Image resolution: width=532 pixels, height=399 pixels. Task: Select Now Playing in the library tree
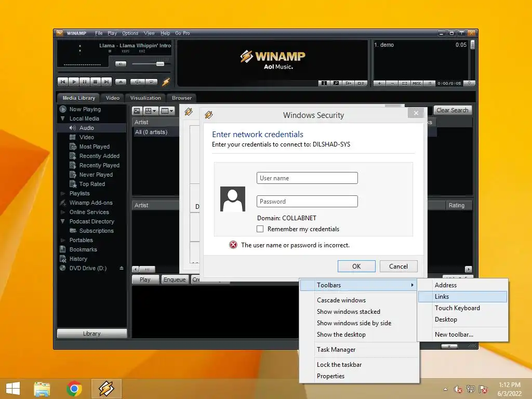coord(85,109)
